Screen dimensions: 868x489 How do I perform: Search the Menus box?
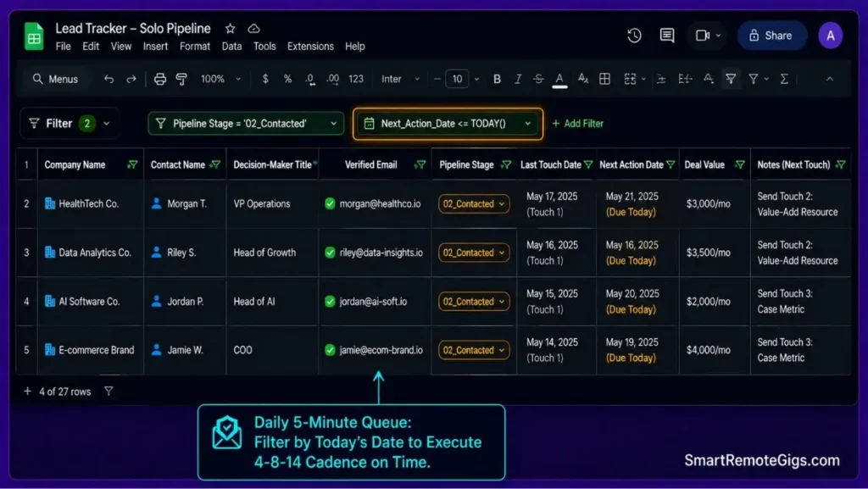(55, 79)
